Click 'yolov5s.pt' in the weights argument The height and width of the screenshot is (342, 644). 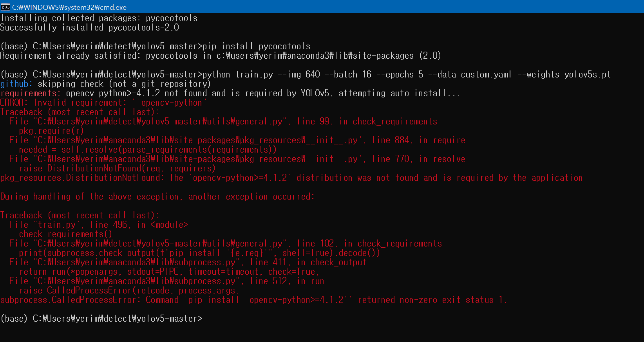pos(588,74)
